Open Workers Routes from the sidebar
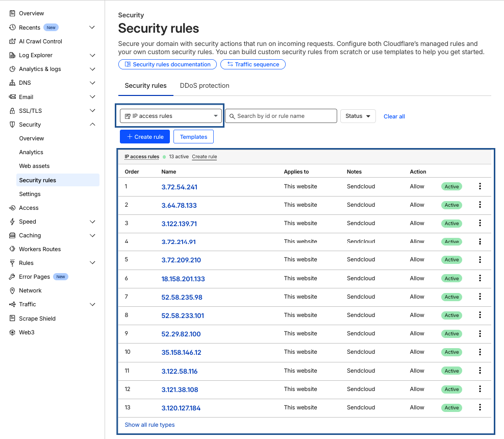The height and width of the screenshot is (439, 504). click(40, 249)
